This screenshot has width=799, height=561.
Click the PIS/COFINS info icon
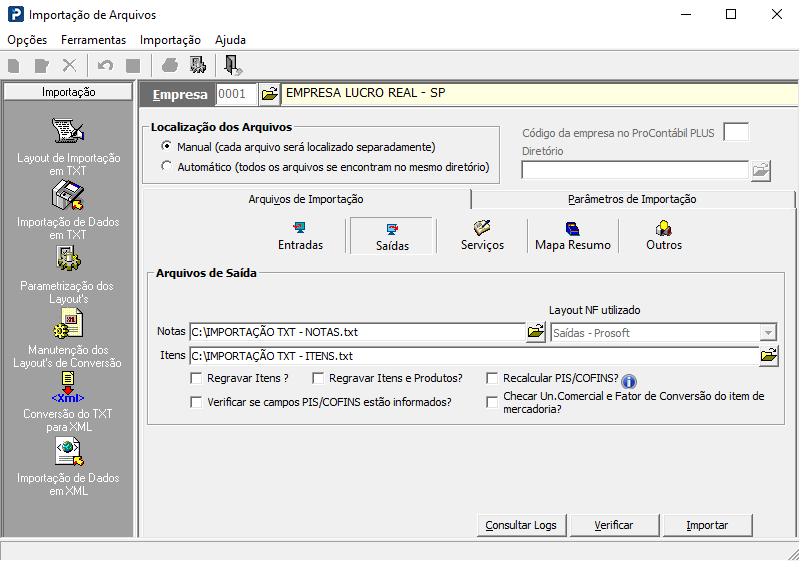pyautogui.click(x=629, y=381)
